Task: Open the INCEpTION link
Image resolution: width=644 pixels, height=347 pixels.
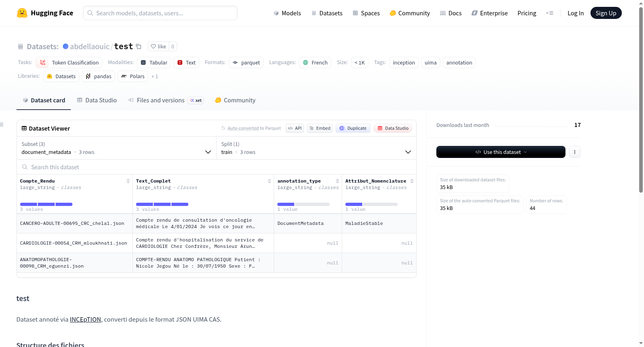Action: coord(85,319)
